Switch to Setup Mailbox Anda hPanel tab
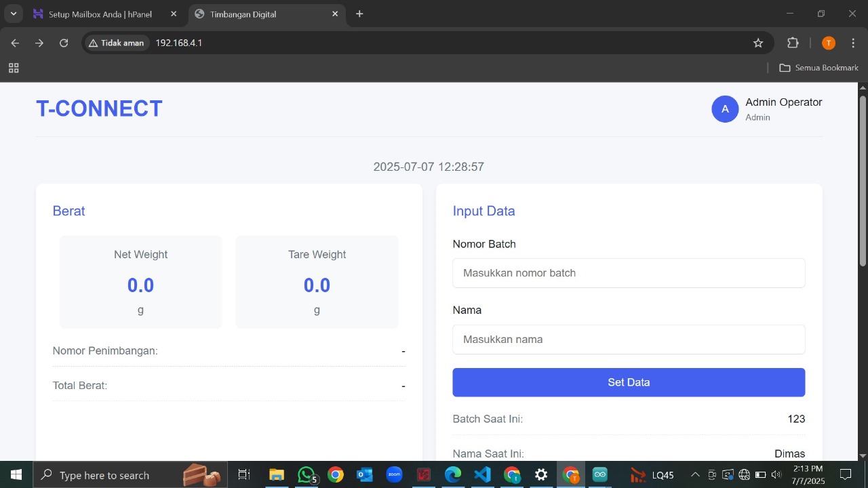 click(102, 14)
